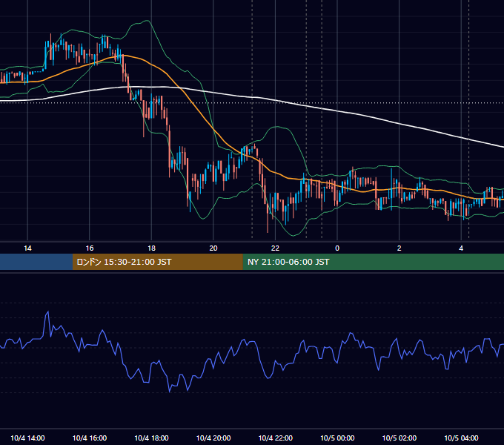
Task: Click the hour label 20 on price chart axis
Action: (213, 248)
